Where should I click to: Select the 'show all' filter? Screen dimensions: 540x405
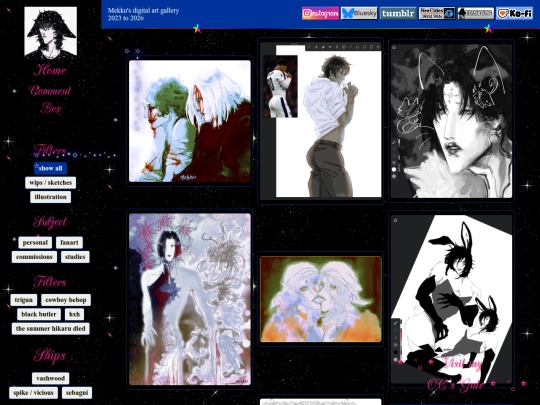50,168
